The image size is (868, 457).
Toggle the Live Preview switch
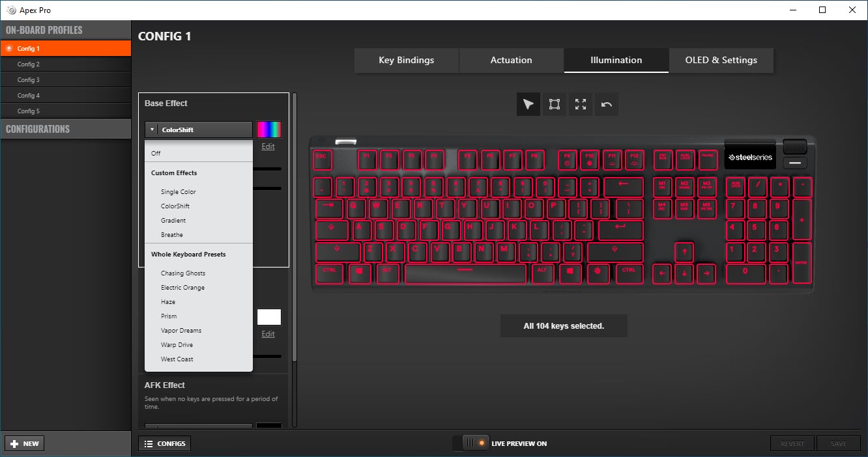[x=470, y=443]
